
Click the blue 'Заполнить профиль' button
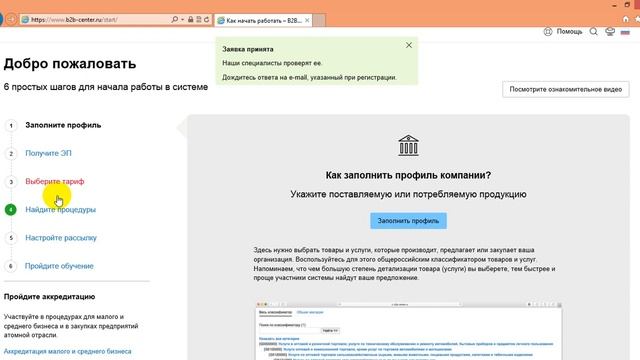[x=408, y=221]
